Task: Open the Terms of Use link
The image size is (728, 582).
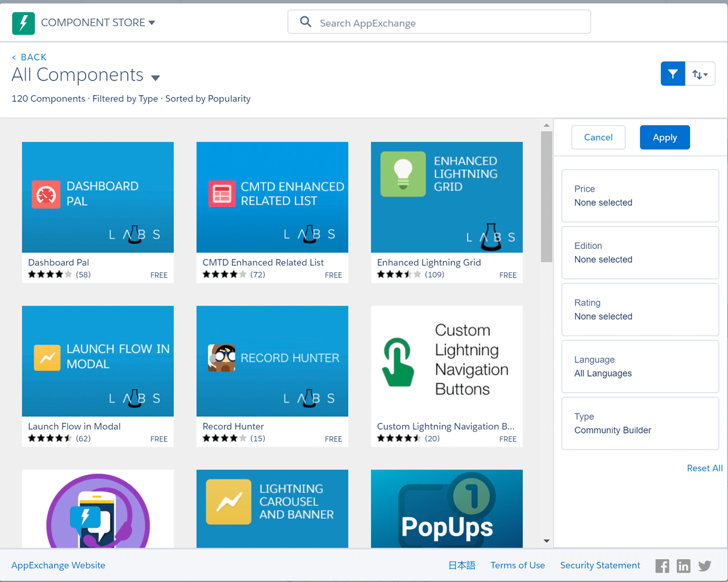Action: tap(517, 565)
